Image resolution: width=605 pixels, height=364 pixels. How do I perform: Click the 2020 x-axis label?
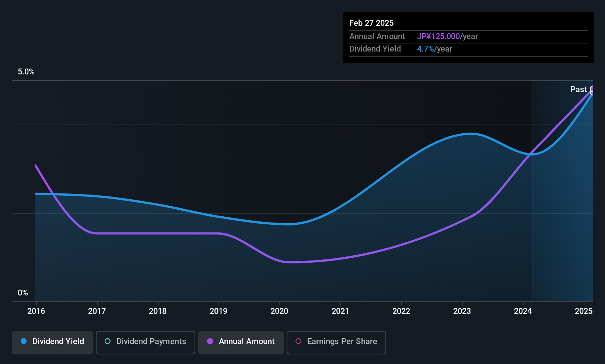coord(279,311)
